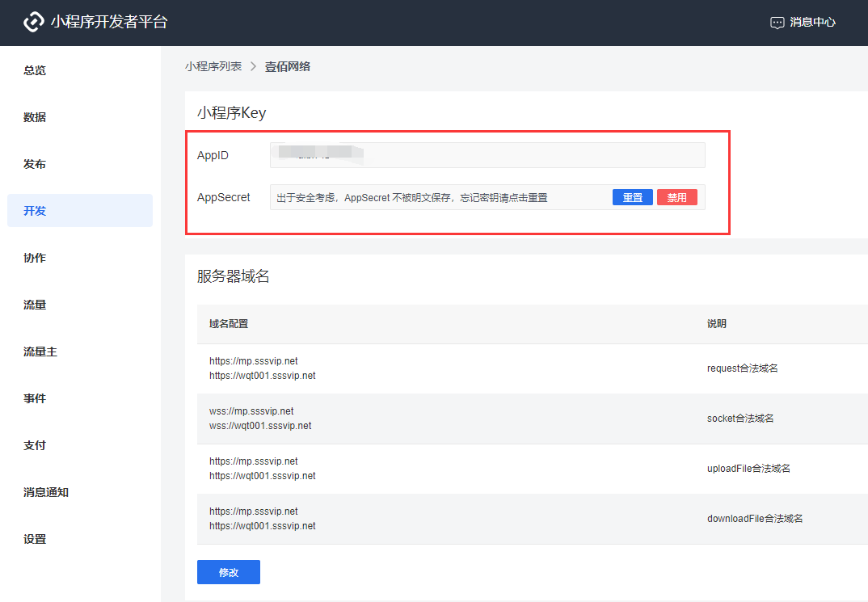The image size is (868, 602).
Task: Click the AppID value field
Action: (487, 155)
